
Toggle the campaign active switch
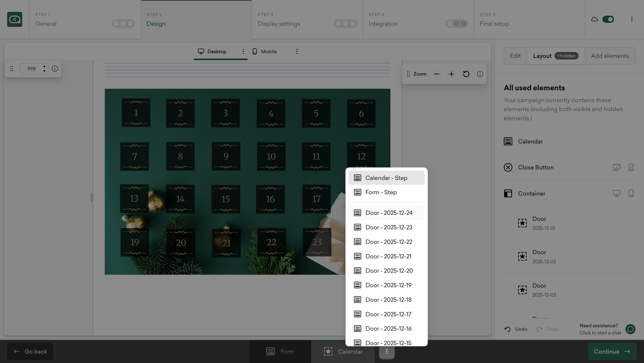[x=608, y=19]
